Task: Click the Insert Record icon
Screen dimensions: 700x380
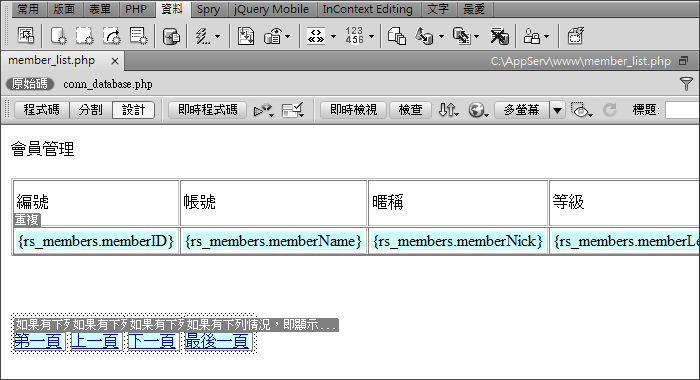Action: point(424,36)
